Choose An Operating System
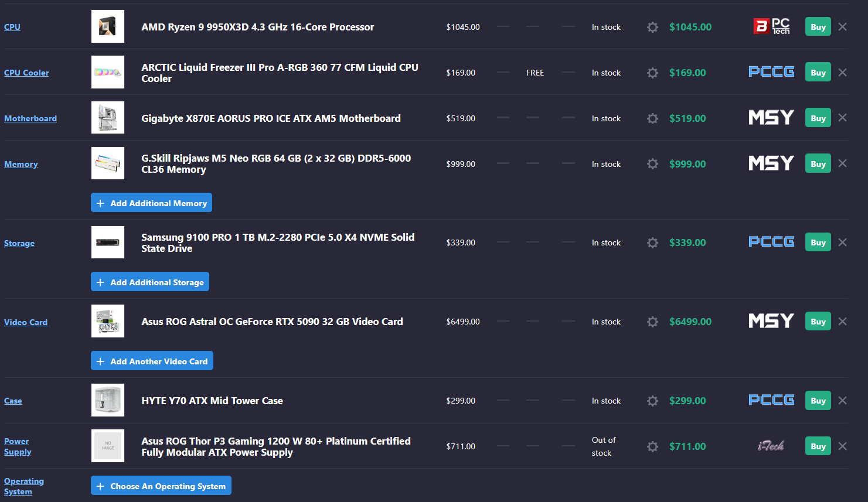Image resolution: width=868 pixels, height=502 pixels. point(161,486)
